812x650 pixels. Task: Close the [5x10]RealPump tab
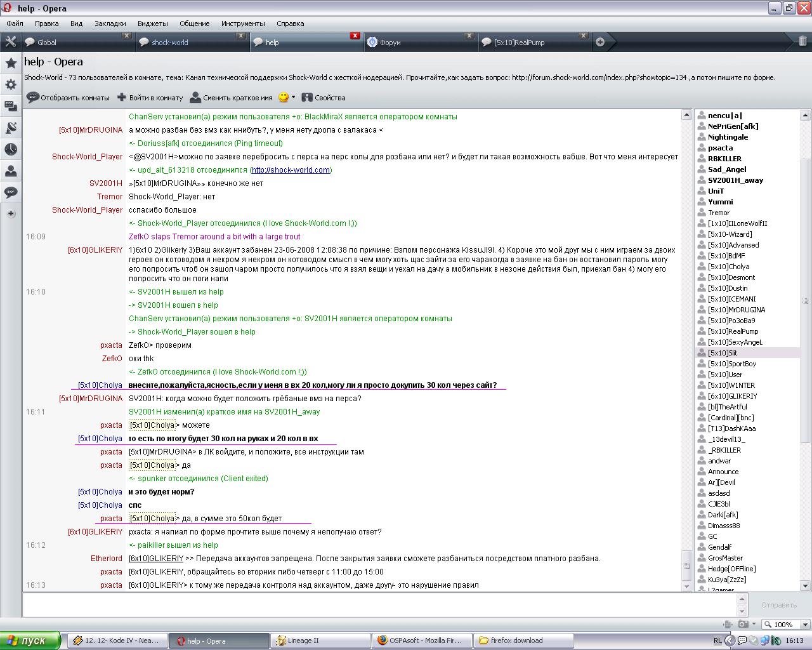tap(584, 36)
